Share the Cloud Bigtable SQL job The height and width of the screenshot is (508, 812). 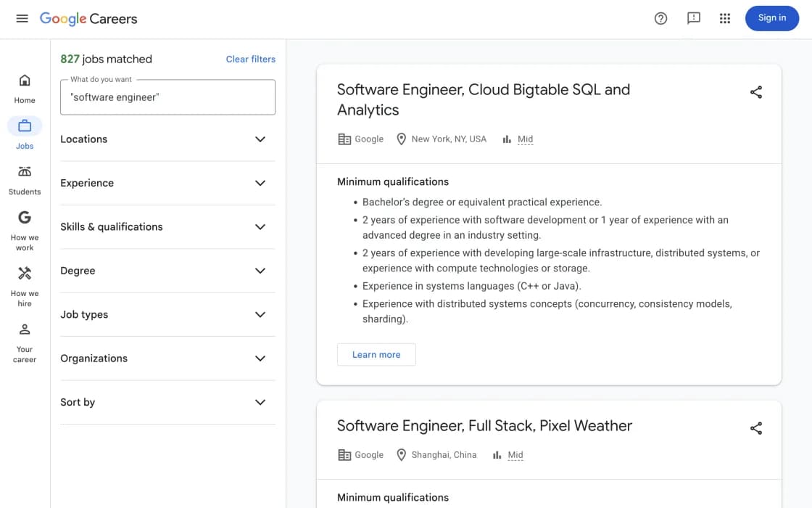(x=755, y=92)
